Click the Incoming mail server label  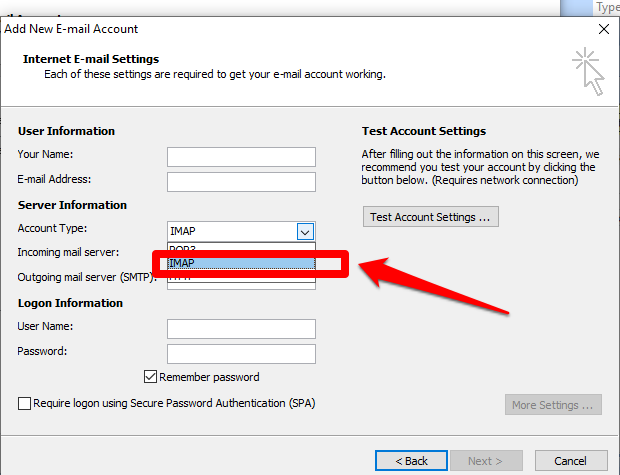(x=68, y=252)
